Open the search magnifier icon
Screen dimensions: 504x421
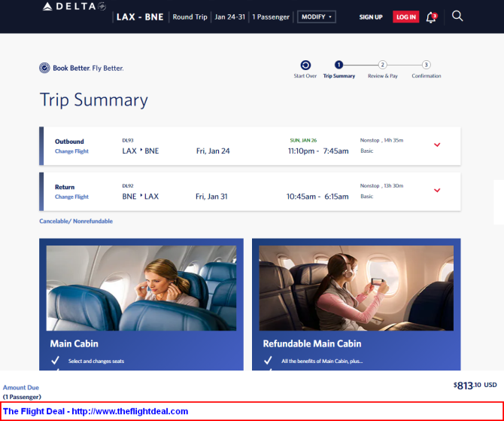point(457,16)
